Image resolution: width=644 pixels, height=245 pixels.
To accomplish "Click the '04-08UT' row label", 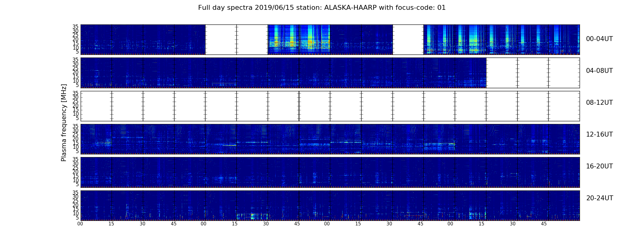I will click(x=600, y=71).
